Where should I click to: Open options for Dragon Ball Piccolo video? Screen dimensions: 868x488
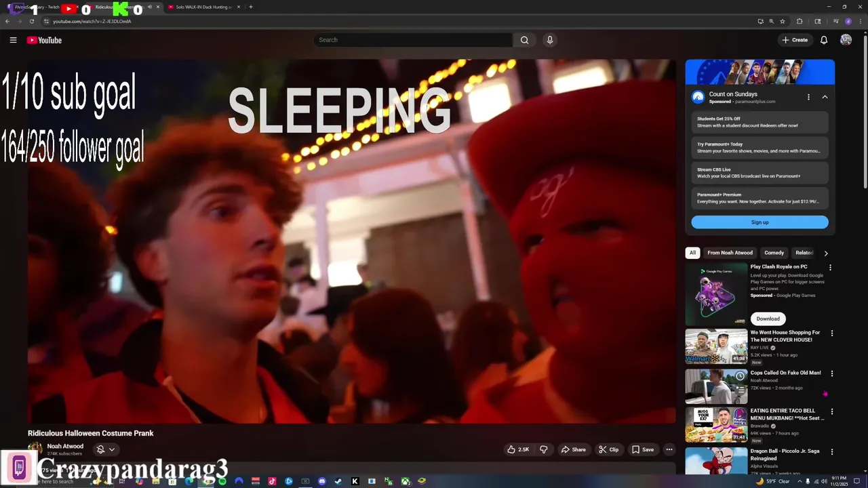point(832,451)
